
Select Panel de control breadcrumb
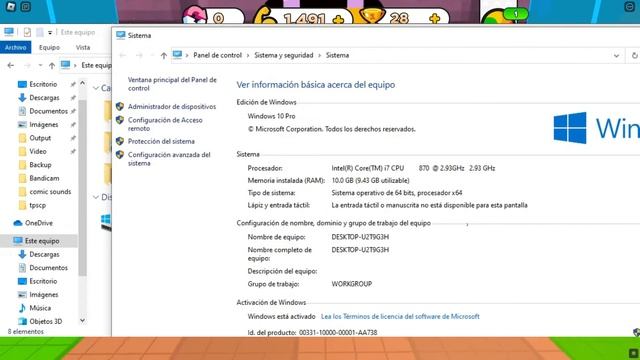pos(218,55)
